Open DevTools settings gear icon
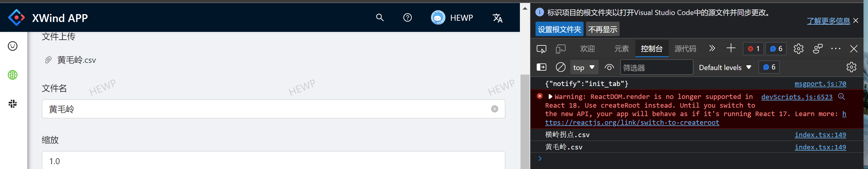This screenshot has width=868, height=169. click(x=798, y=49)
